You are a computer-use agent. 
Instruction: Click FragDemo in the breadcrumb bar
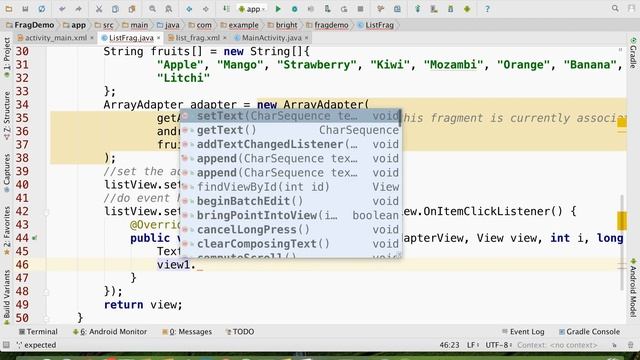(30, 25)
